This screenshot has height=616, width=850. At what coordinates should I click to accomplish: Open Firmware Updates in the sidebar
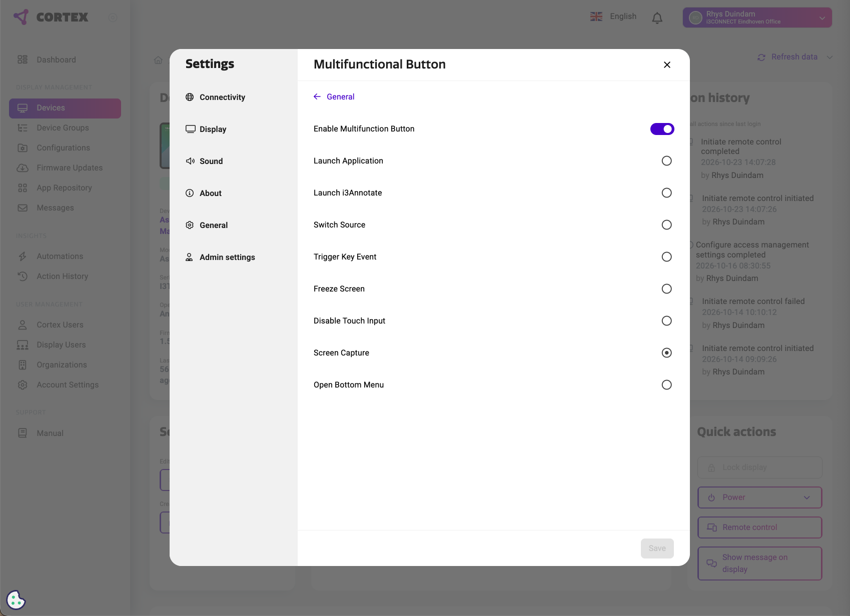tap(65, 168)
